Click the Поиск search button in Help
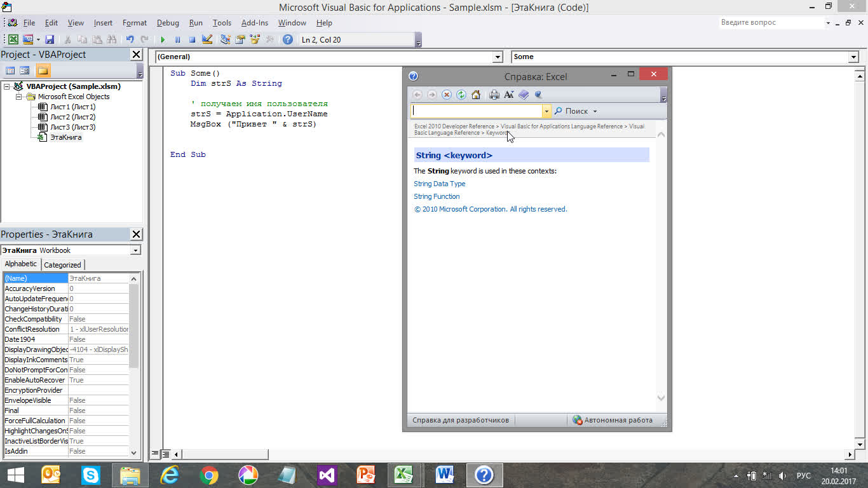The width and height of the screenshot is (868, 488). click(571, 111)
